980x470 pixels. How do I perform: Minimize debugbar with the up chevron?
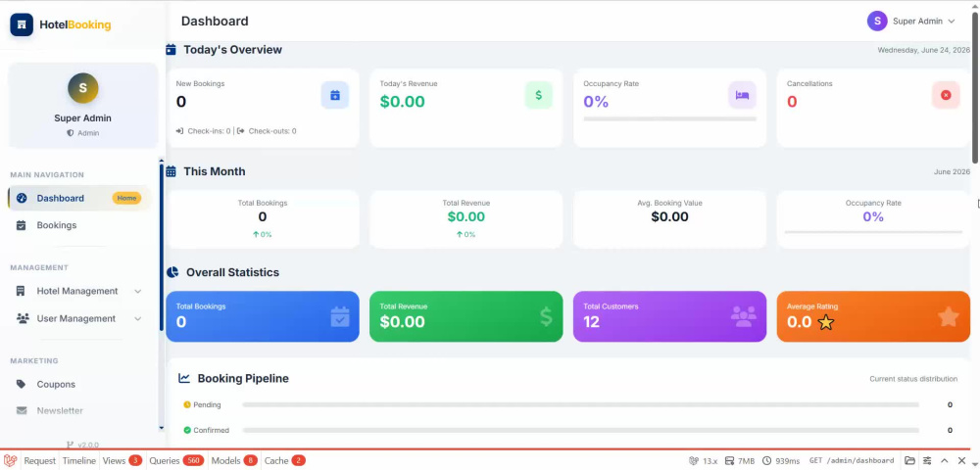(x=945, y=460)
